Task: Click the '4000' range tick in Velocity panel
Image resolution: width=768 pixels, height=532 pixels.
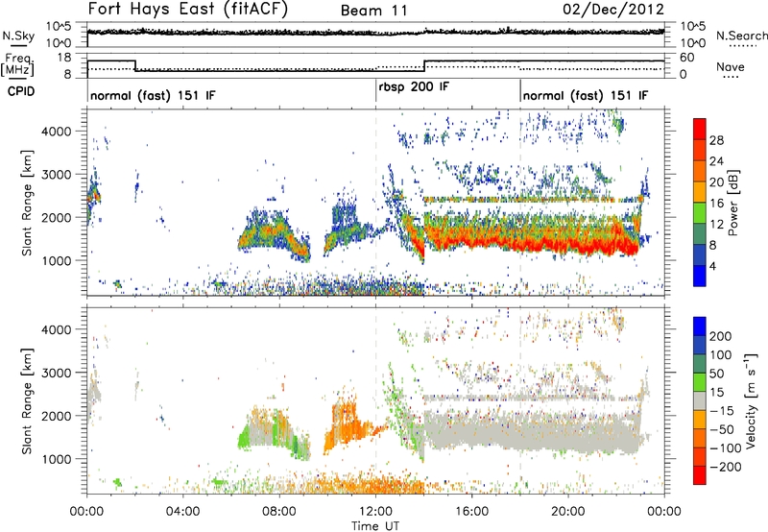Action: (57, 329)
